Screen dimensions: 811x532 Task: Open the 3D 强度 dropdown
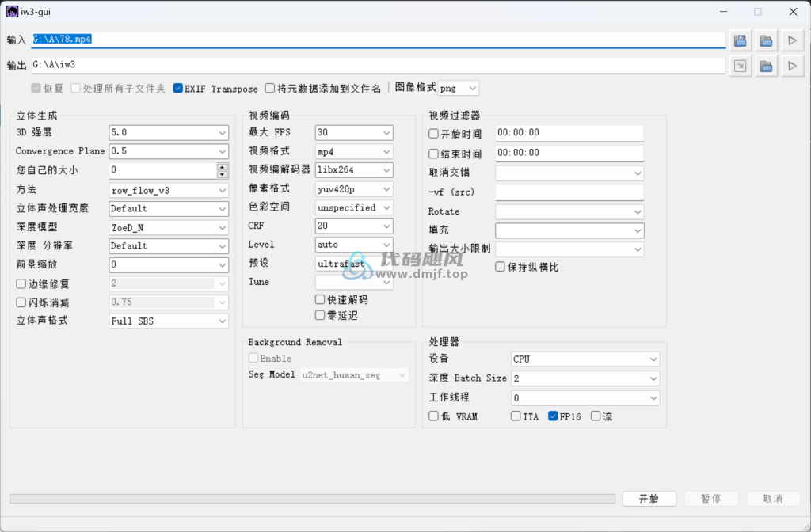(x=169, y=133)
